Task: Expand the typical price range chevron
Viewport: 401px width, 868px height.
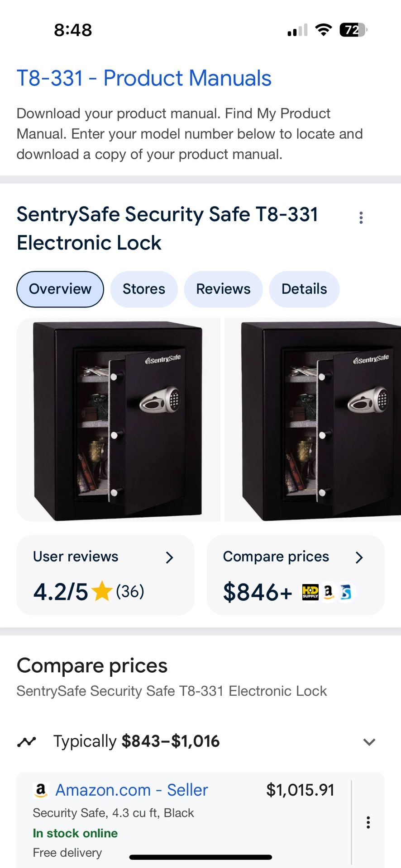Action: tap(369, 742)
